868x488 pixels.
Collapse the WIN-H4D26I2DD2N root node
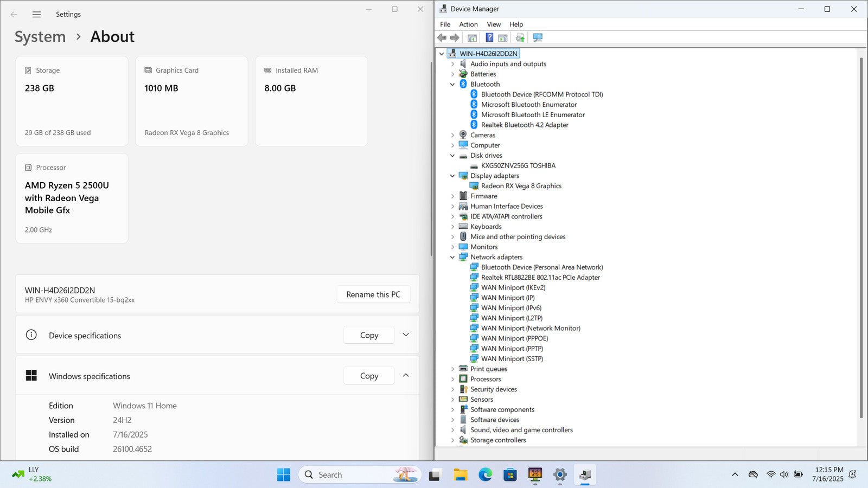tap(442, 54)
